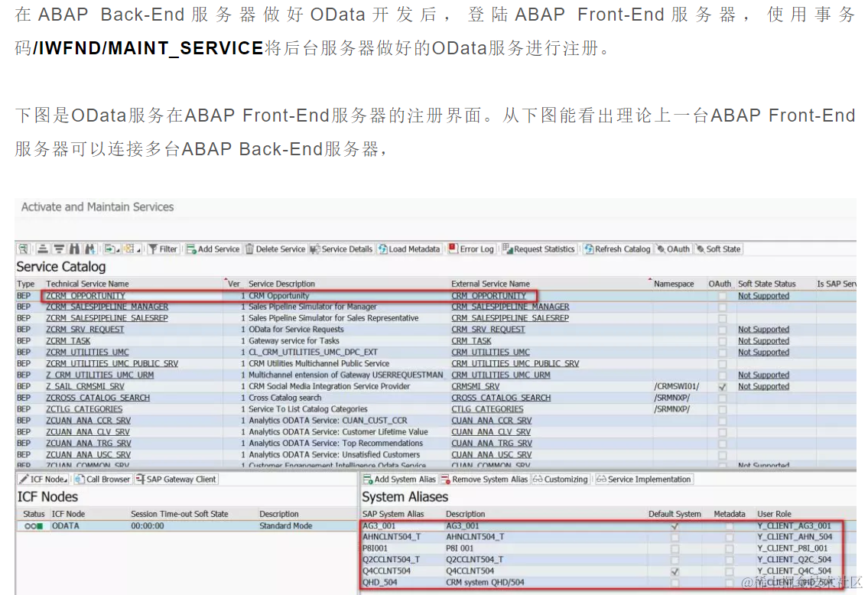
Task: Select system alias QHD_504 row
Action: [x=602, y=582]
